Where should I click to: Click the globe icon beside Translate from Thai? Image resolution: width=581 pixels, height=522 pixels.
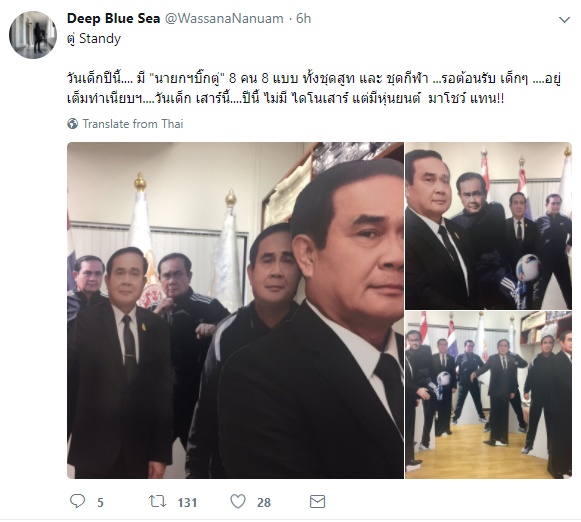[x=73, y=124]
